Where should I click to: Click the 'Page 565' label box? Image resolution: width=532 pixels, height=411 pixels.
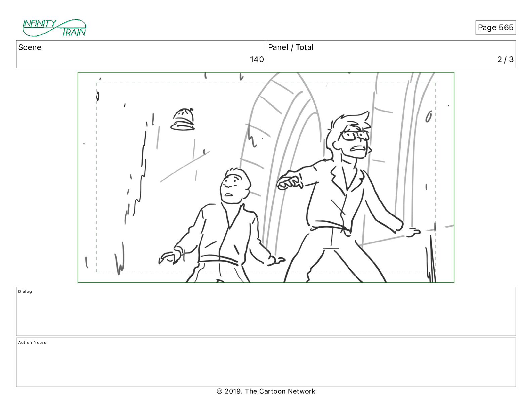[x=495, y=28]
